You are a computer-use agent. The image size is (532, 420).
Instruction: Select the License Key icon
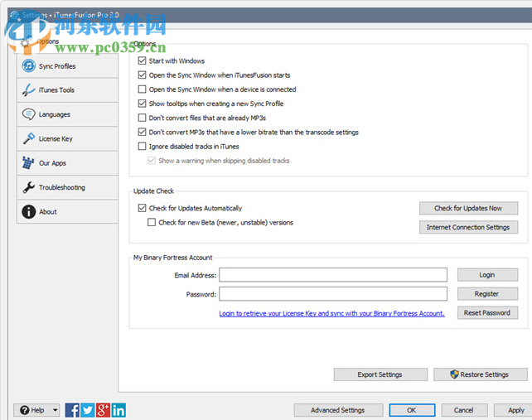pyautogui.click(x=28, y=138)
